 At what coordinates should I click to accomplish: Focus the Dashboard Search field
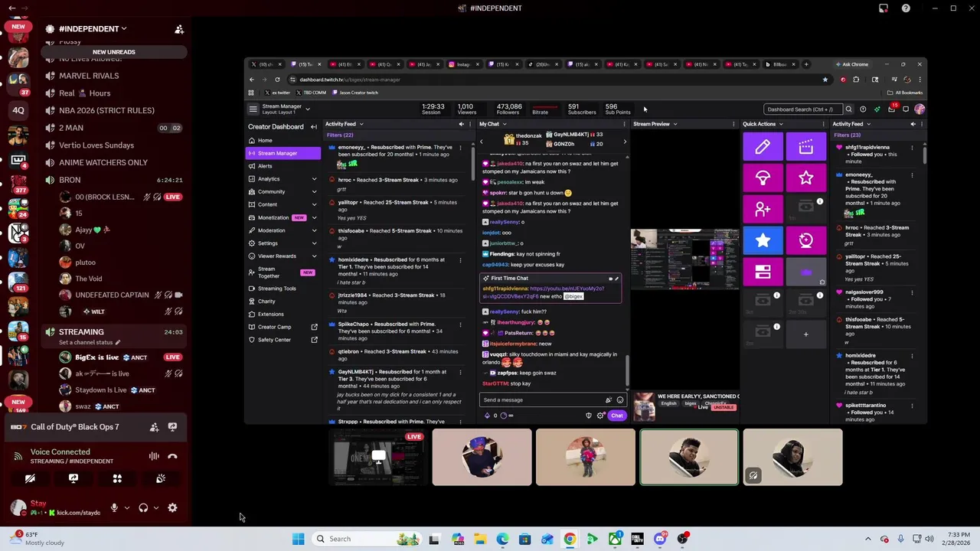pos(803,109)
